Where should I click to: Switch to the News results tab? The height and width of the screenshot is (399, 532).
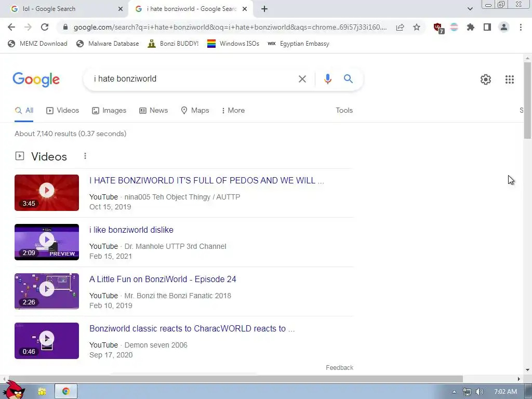pos(153,110)
